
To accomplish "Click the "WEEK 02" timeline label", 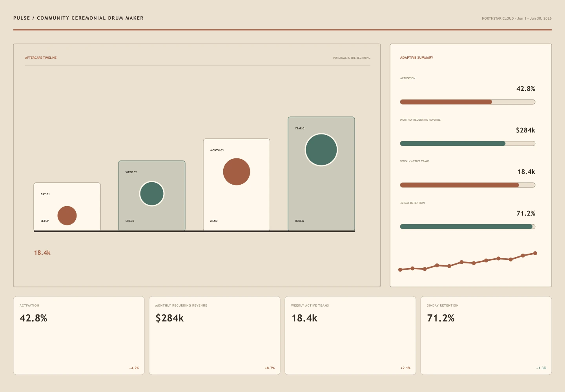I will click(131, 172).
